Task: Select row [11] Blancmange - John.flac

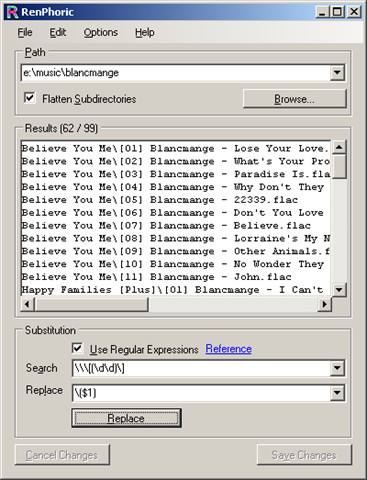Action: coord(176,277)
